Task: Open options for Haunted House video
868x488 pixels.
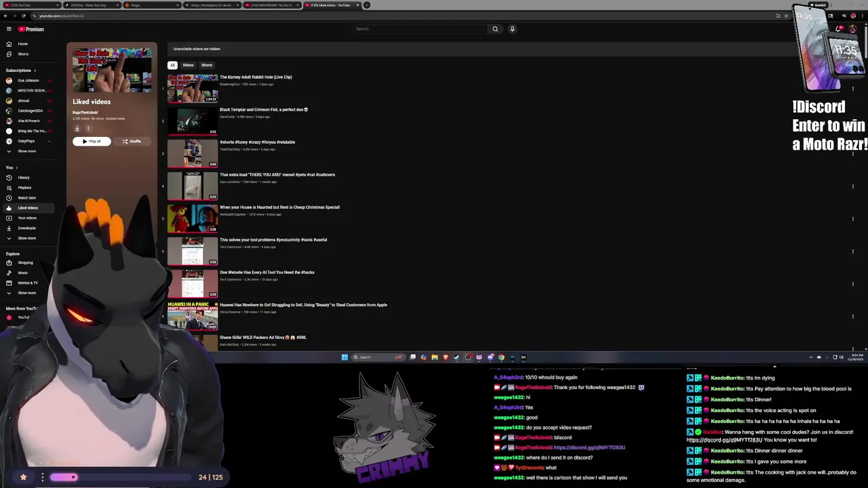Action: pyautogui.click(x=852, y=219)
